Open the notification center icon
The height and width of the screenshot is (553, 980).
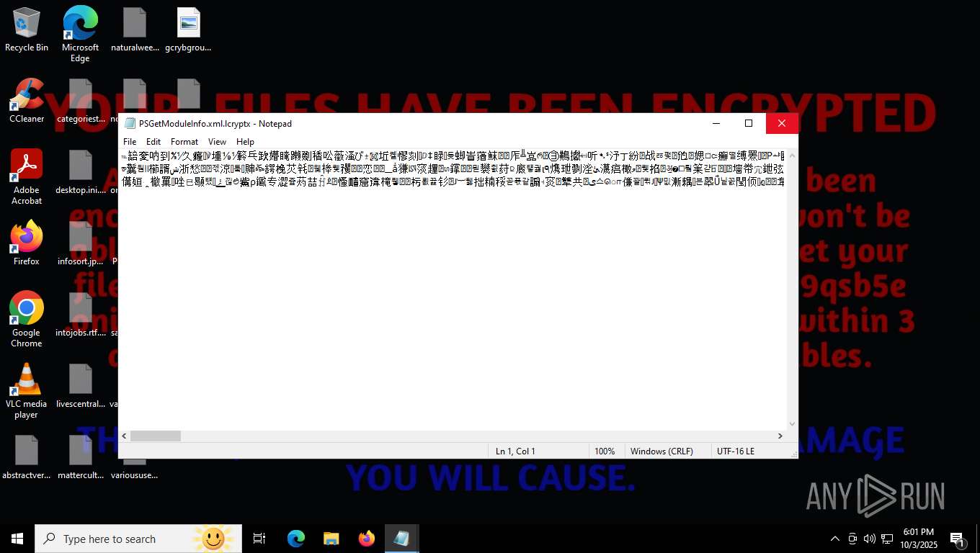point(958,539)
